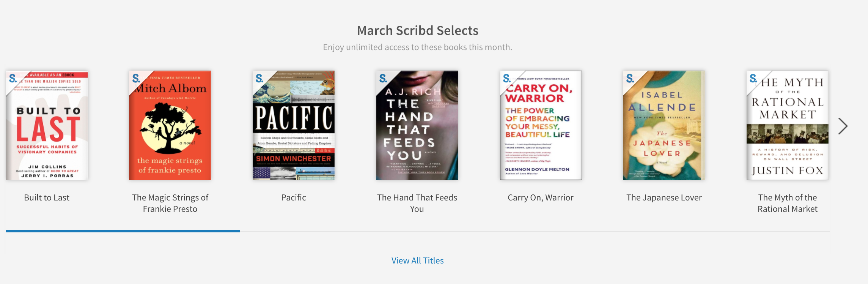Click Scribd badge on Built to Last cover
The image size is (868, 284).
click(13, 79)
